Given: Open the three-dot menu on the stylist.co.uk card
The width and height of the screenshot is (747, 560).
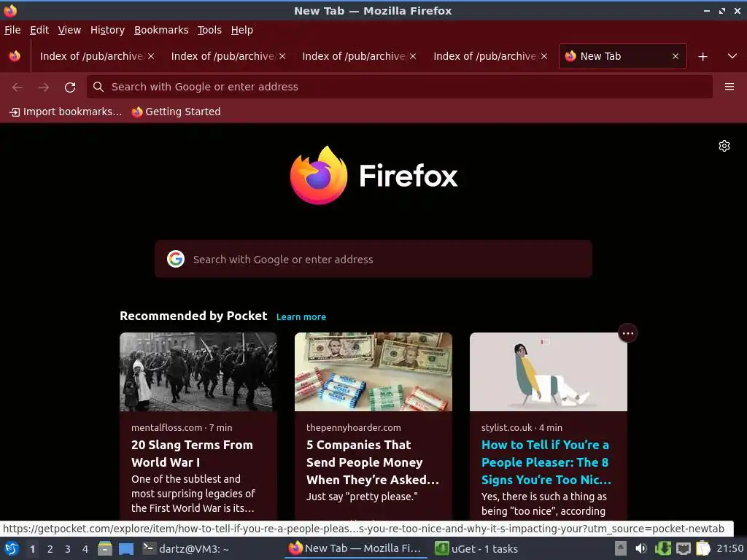Looking at the screenshot, I should [627, 333].
